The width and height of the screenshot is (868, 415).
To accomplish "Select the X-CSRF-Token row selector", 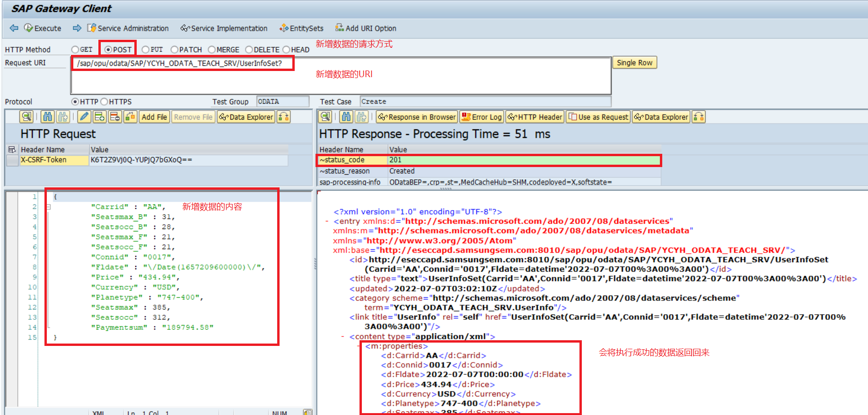I will (x=12, y=160).
